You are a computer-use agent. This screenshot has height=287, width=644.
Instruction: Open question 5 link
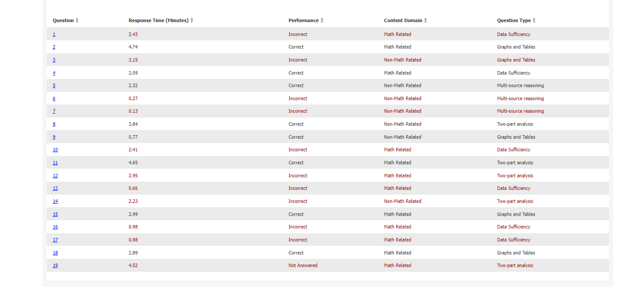tap(54, 85)
